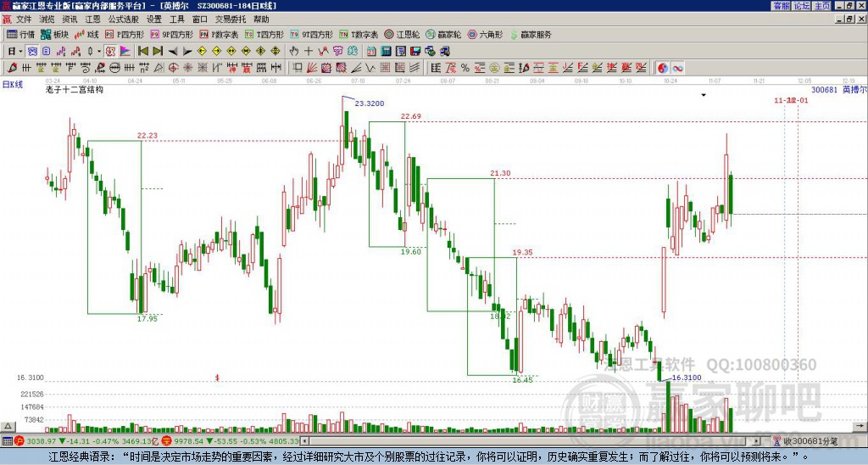Select the Gann fan lines tool
868x465 pixels.
(312, 68)
